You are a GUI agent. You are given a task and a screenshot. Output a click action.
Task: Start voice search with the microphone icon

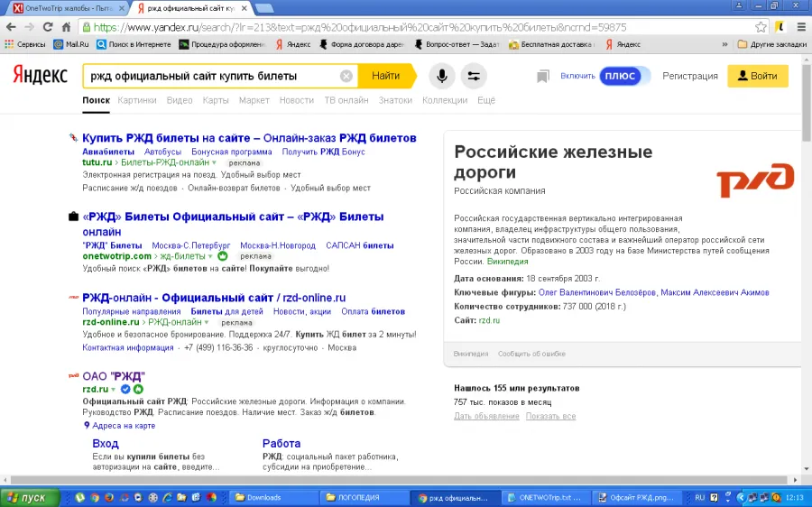[442, 76]
